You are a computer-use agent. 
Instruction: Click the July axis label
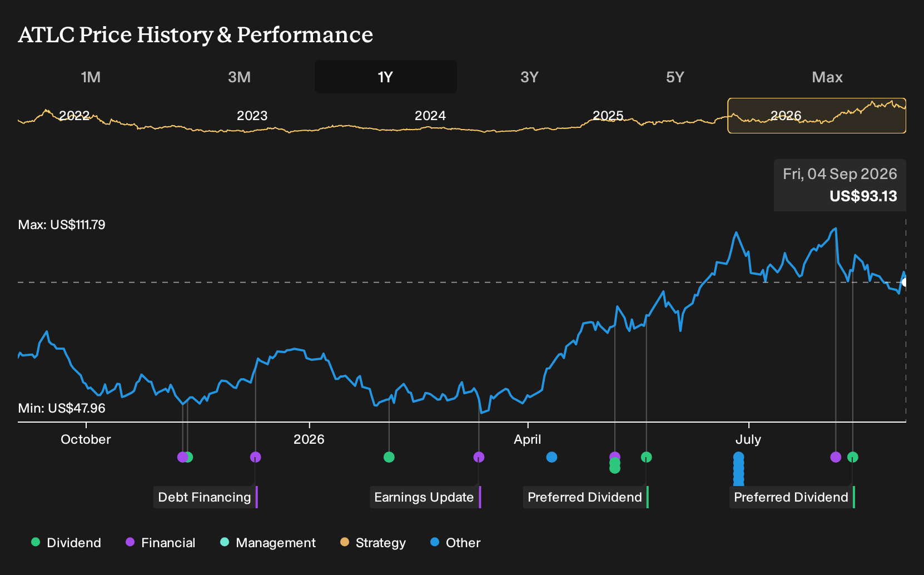pyautogui.click(x=748, y=439)
